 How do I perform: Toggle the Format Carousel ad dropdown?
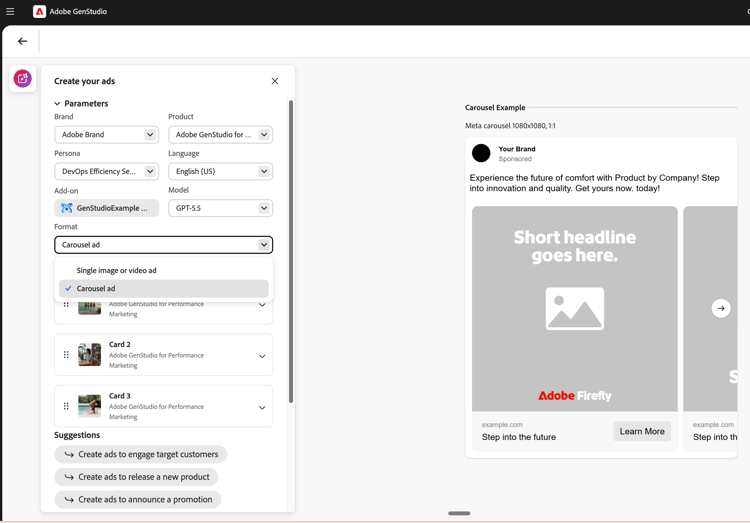[164, 245]
